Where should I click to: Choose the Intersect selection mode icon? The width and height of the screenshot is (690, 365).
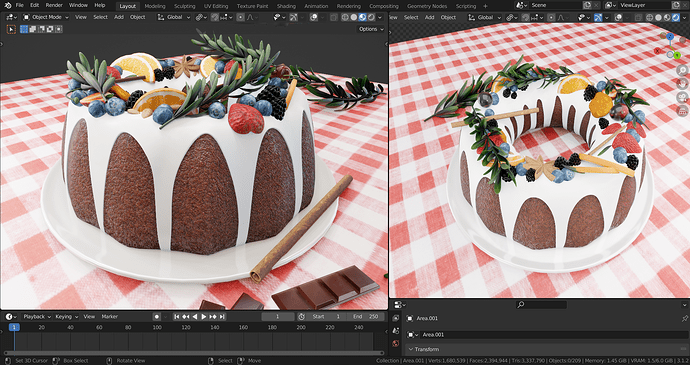pos(59,29)
